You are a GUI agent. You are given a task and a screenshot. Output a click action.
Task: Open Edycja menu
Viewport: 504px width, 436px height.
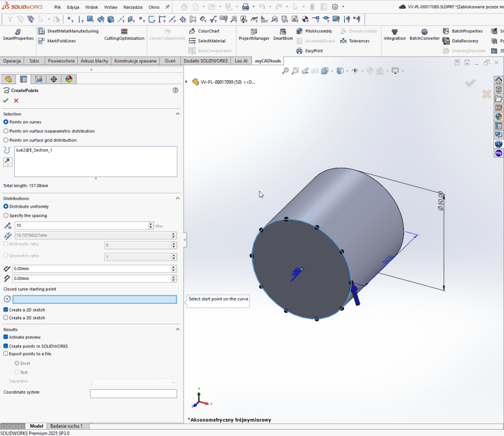click(73, 7)
